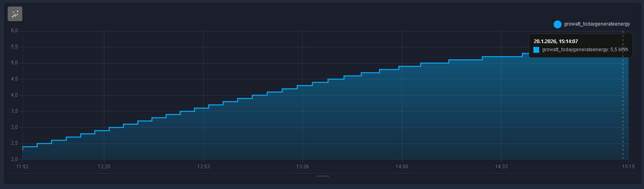Click the 3,0 value on the y-axis

pyautogui.click(x=14, y=127)
